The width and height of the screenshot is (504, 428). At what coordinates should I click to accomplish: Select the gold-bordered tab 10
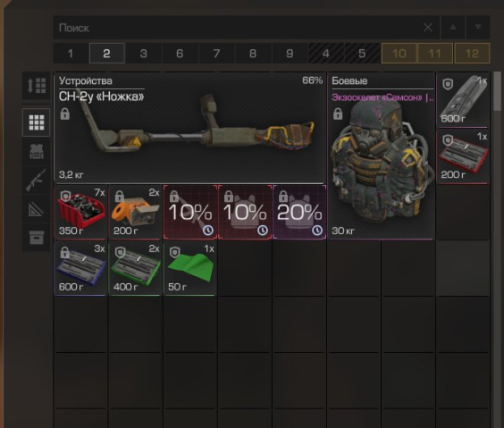pos(399,54)
